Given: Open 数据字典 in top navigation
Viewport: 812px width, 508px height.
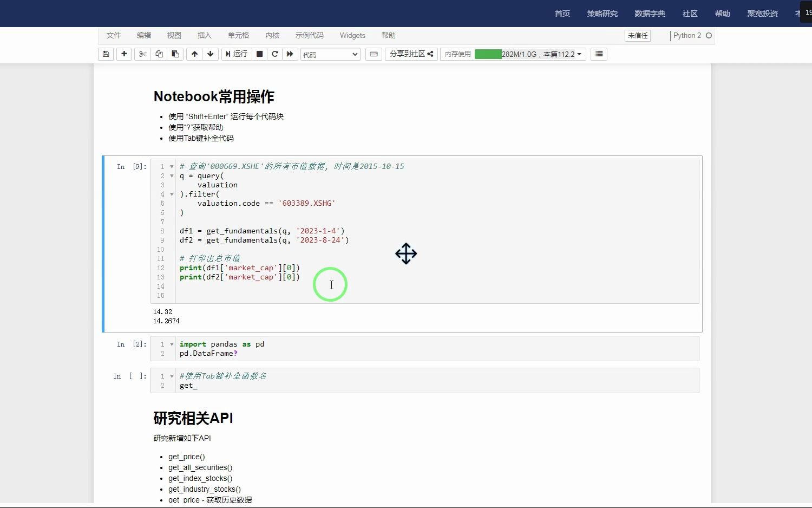Looking at the screenshot, I should [x=650, y=14].
